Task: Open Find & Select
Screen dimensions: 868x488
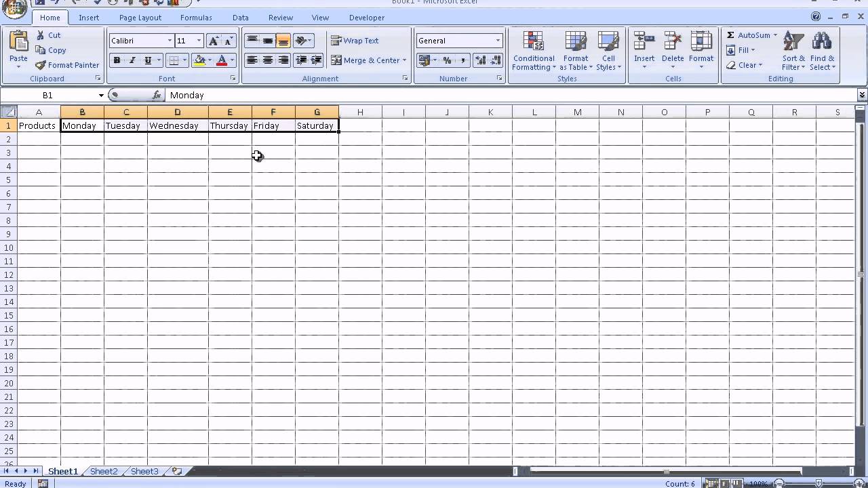Action: [x=823, y=51]
